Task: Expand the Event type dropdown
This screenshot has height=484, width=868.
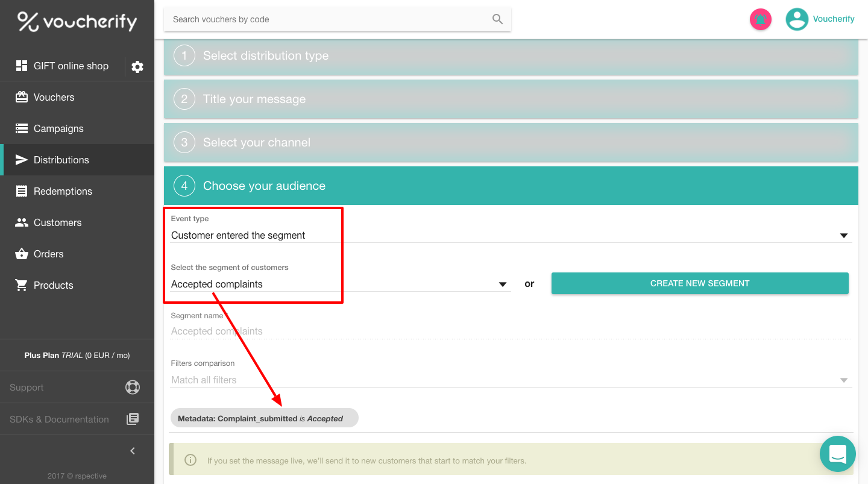Action: (x=844, y=236)
